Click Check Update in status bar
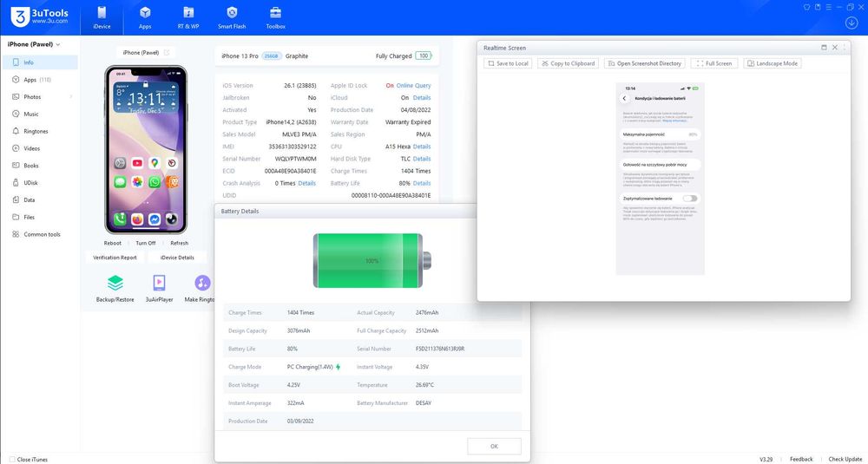 (x=845, y=459)
